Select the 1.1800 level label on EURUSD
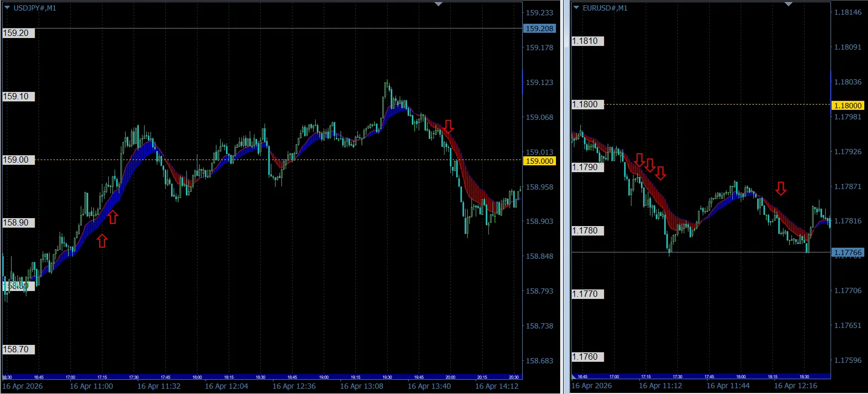 pos(588,104)
